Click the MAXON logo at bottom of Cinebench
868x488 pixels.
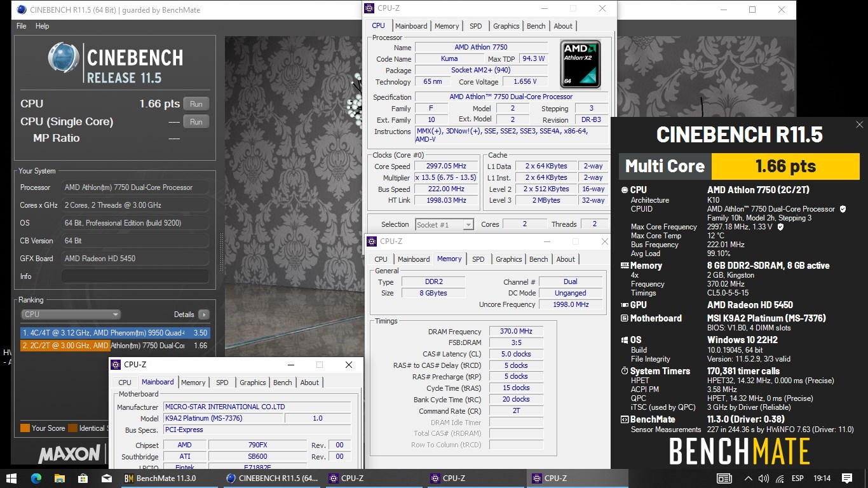[70, 454]
